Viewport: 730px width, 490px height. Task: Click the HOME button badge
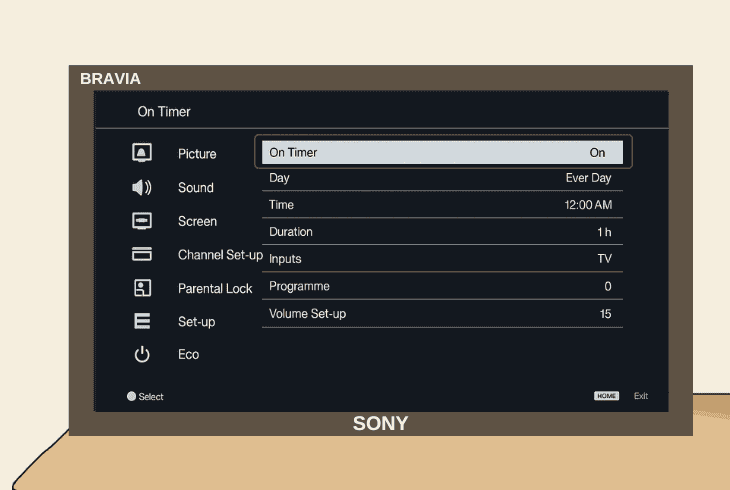tap(606, 395)
